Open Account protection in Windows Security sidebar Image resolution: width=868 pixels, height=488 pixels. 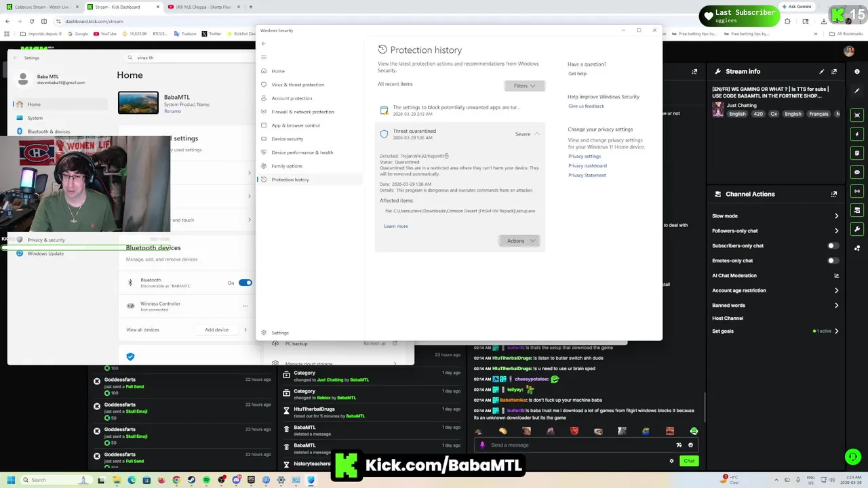click(x=292, y=98)
